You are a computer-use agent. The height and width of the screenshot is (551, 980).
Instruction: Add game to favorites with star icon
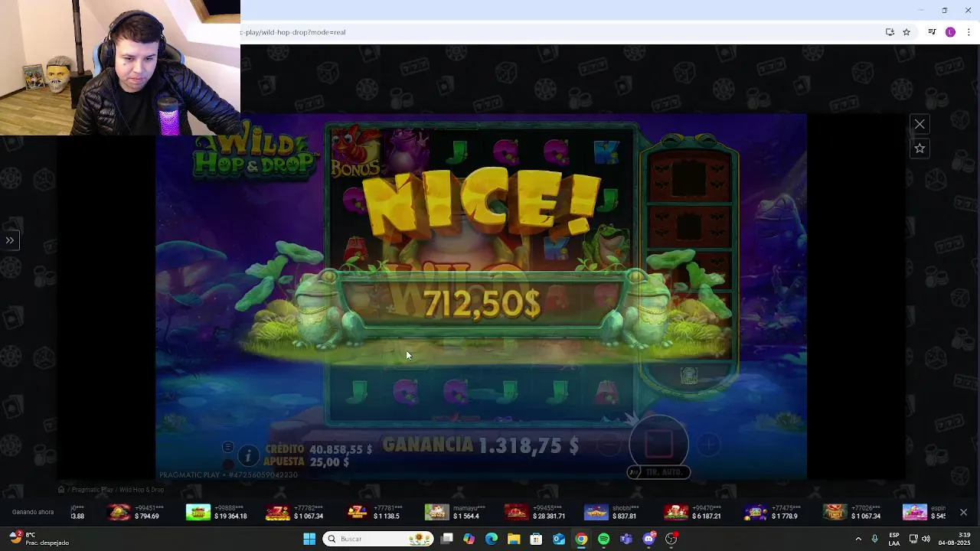click(x=920, y=148)
